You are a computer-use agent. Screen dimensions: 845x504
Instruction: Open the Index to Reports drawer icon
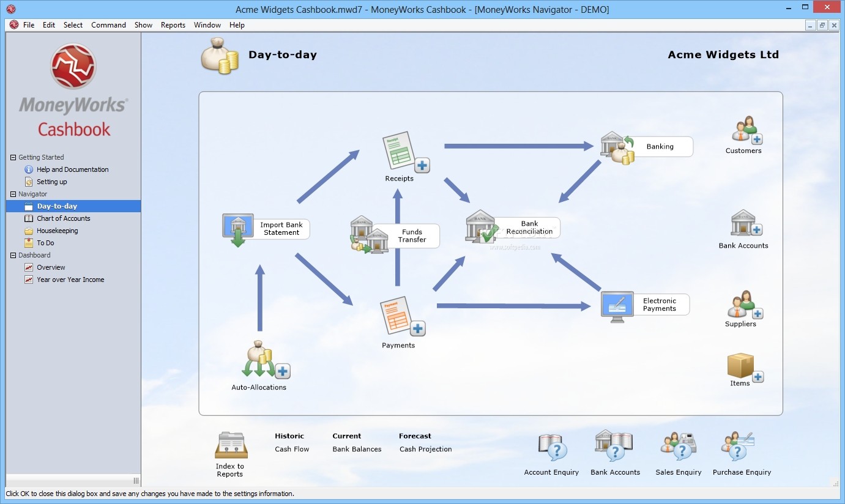[x=231, y=445]
